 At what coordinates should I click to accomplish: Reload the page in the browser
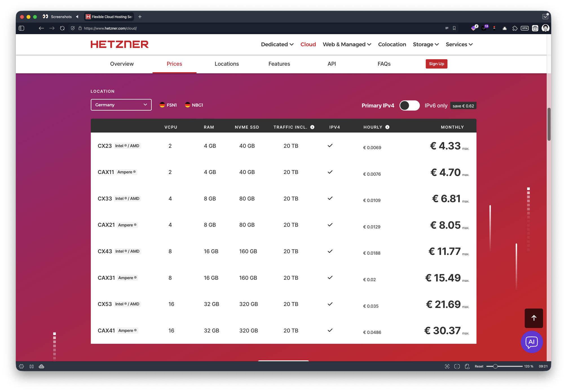(62, 28)
